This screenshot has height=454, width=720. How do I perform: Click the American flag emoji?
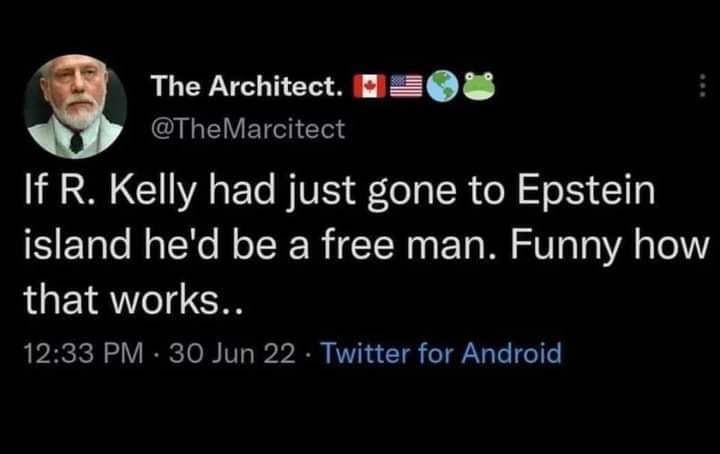[405, 88]
